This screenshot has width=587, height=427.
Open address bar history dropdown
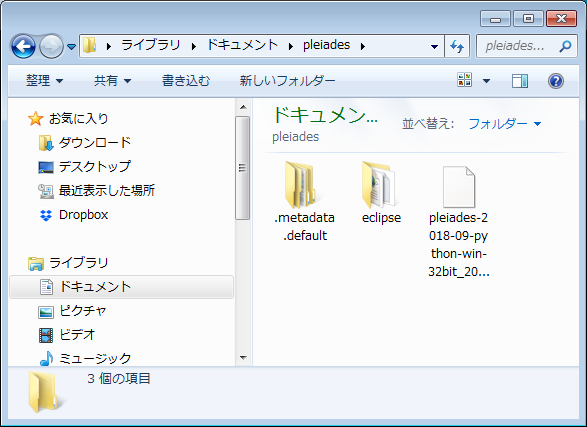click(434, 46)
